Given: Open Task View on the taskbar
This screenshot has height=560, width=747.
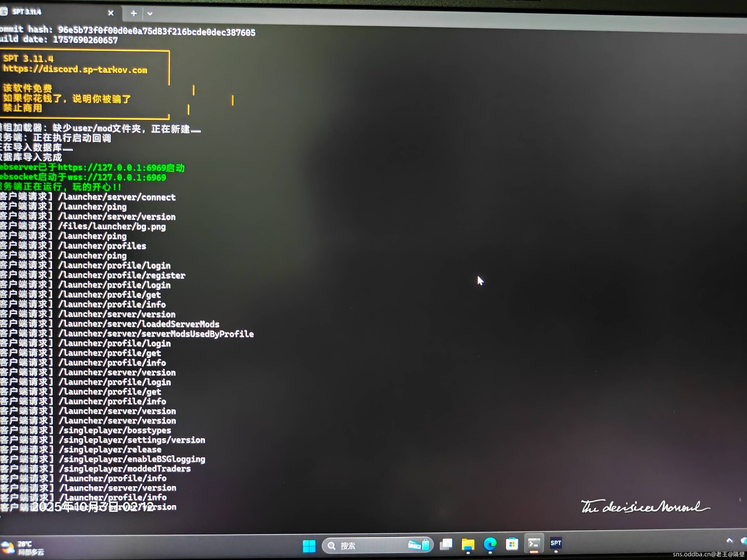Looking at the screenshot, I should point(446,544).
